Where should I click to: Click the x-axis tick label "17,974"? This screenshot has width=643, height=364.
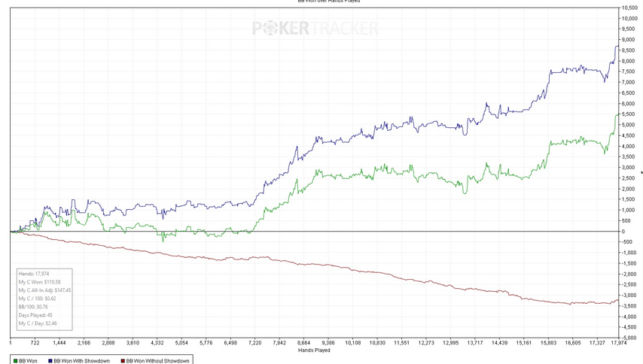point(619,343)
